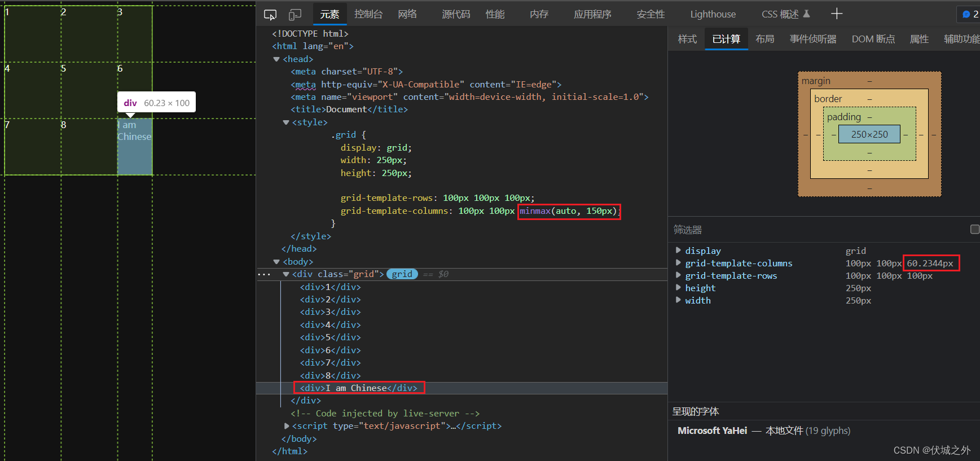Image resolution: width=980 pixels, height=461 pixels.
Task: Click grid cell 'I am Chinese' in page
Action: (135, 147)
